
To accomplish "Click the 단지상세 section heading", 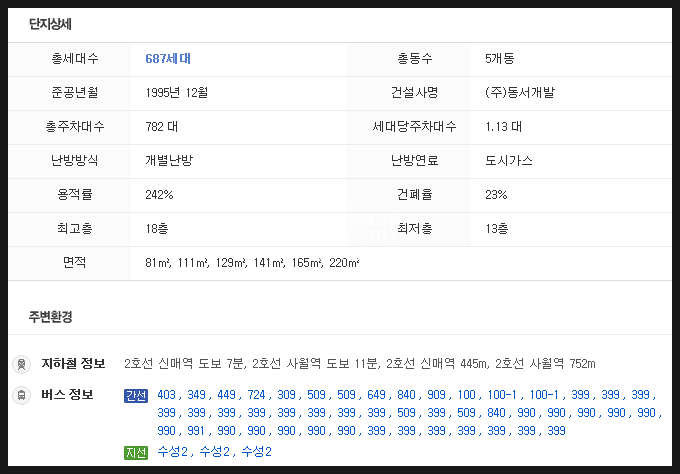I will (x=50, y=24).
